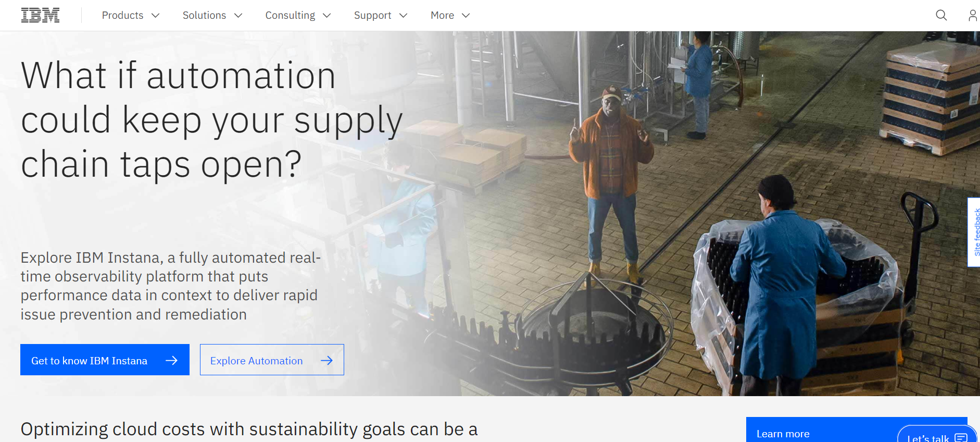Click the user profile icon
Viewport: 980px width, 442px height.
972,15
